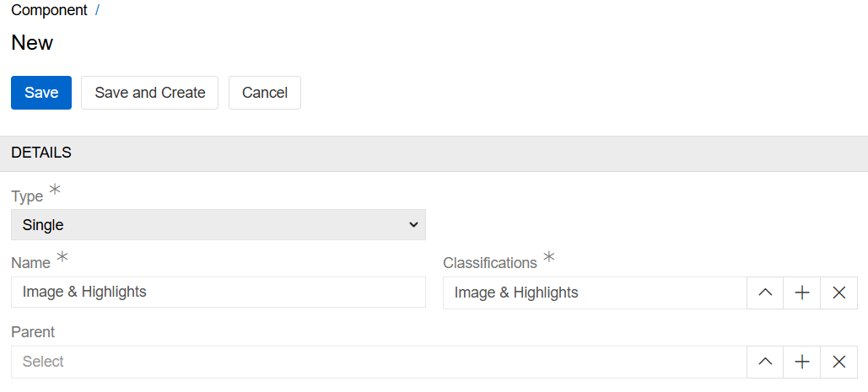Cancel the new component form

[x=265, y=93]
